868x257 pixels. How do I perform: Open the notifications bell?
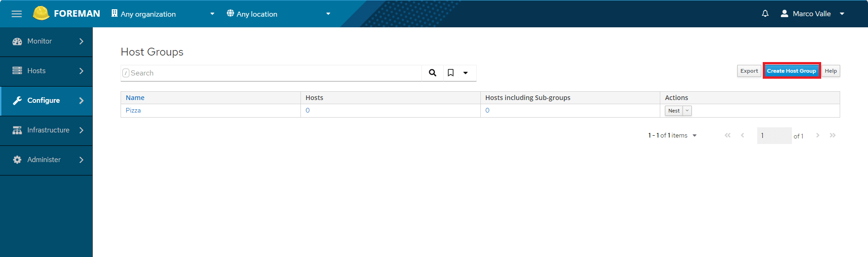coord(765,13)
